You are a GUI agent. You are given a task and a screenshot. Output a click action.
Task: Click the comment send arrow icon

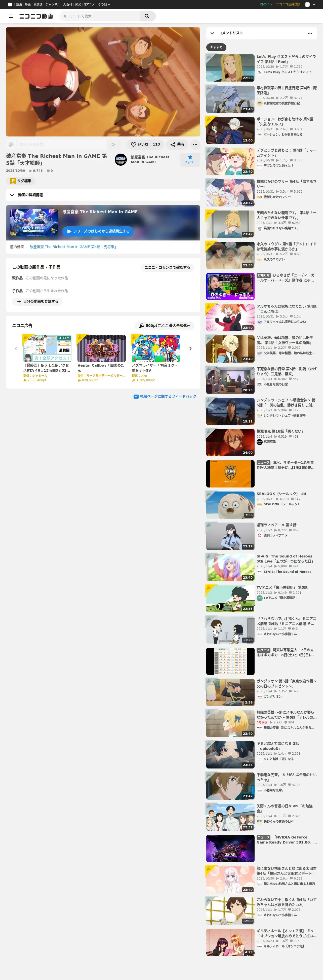click(x=113, y=145)
